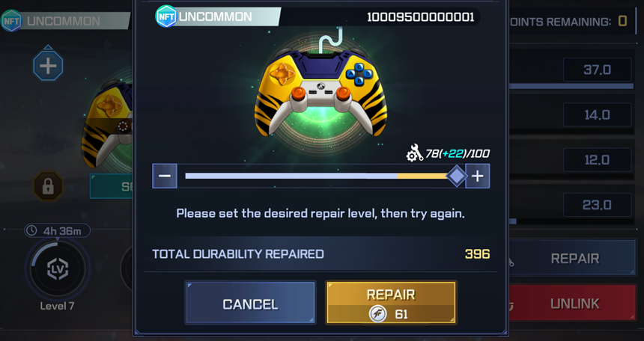The height and width of the screenshot is (341, 644).
Task: Click the locked slot padlock icon
Action: coord(49,187)
